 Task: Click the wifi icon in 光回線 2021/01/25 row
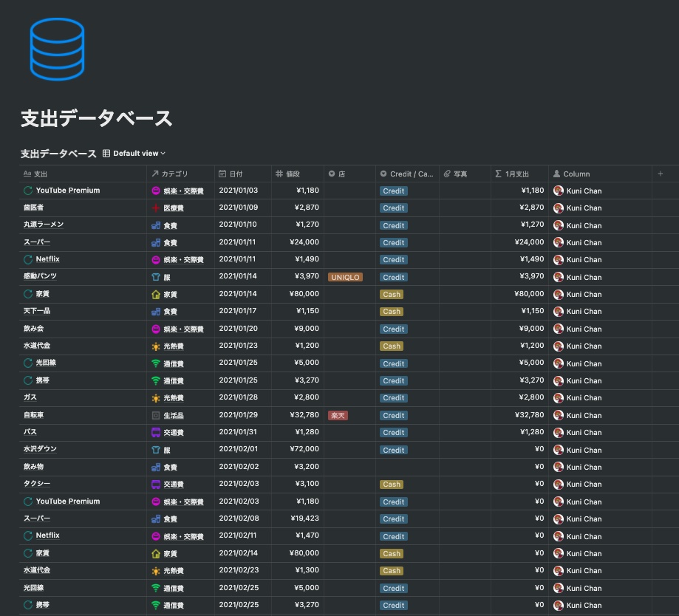pos(156,363)
